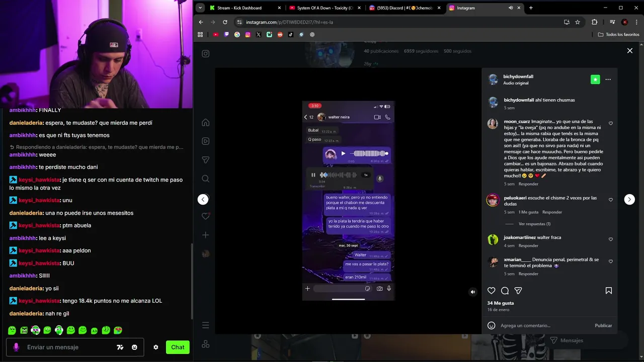Image resolution: width=644 pixels, height=362 pixels.
Task: Switch to Stream - Kick Dashboard tab
Action: (246, 8)
